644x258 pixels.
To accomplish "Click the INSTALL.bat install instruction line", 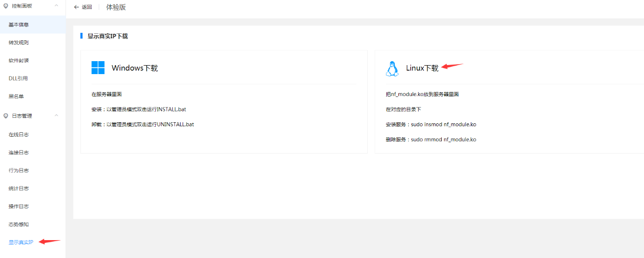I will click(x=138, y=109).
